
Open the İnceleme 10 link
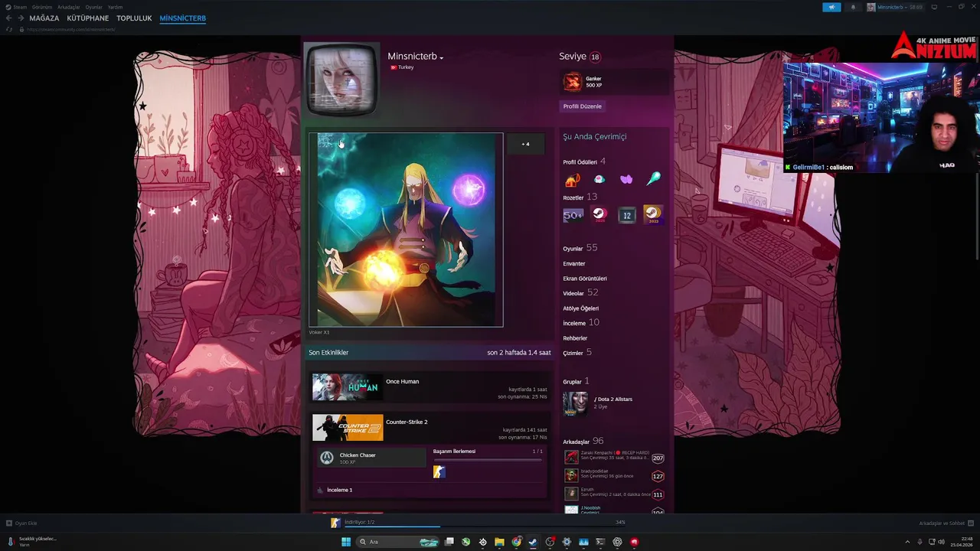581,323
